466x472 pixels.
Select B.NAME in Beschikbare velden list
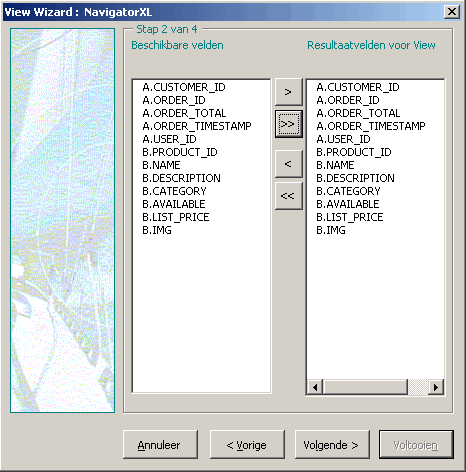161,165
